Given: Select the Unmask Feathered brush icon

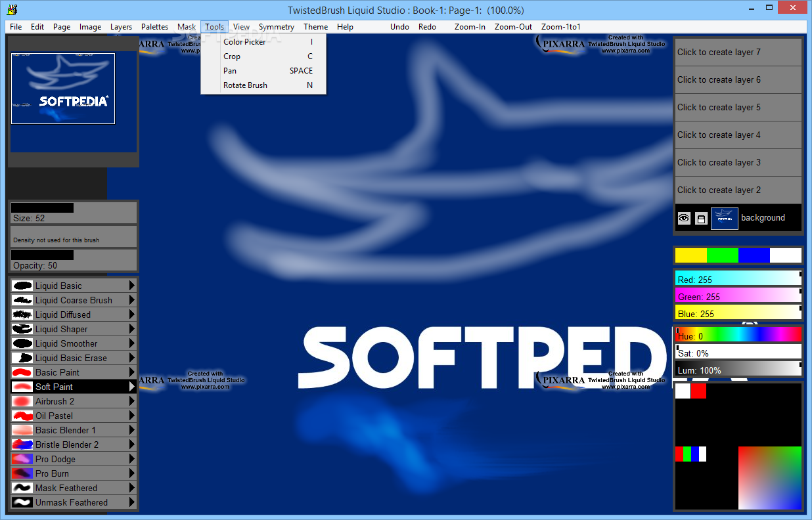Looking at the screenshot, I should coord(22,502).
